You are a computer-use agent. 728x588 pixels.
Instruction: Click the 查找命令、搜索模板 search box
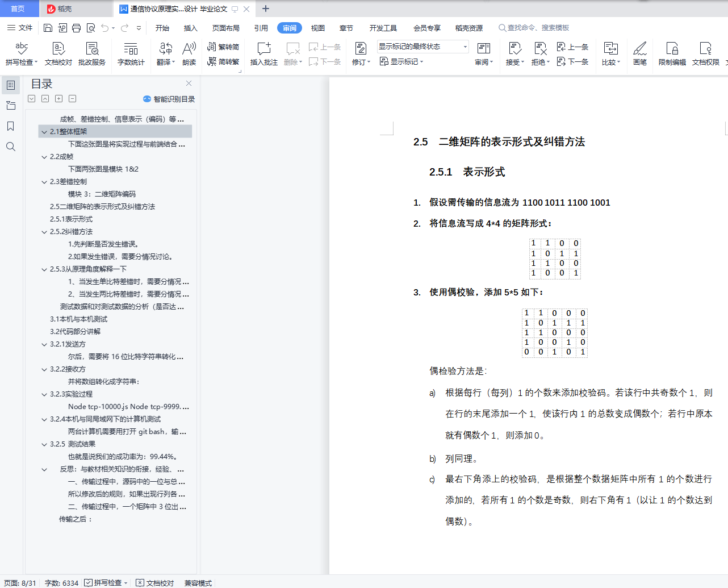pyautogui.click(x=534, y=28)
